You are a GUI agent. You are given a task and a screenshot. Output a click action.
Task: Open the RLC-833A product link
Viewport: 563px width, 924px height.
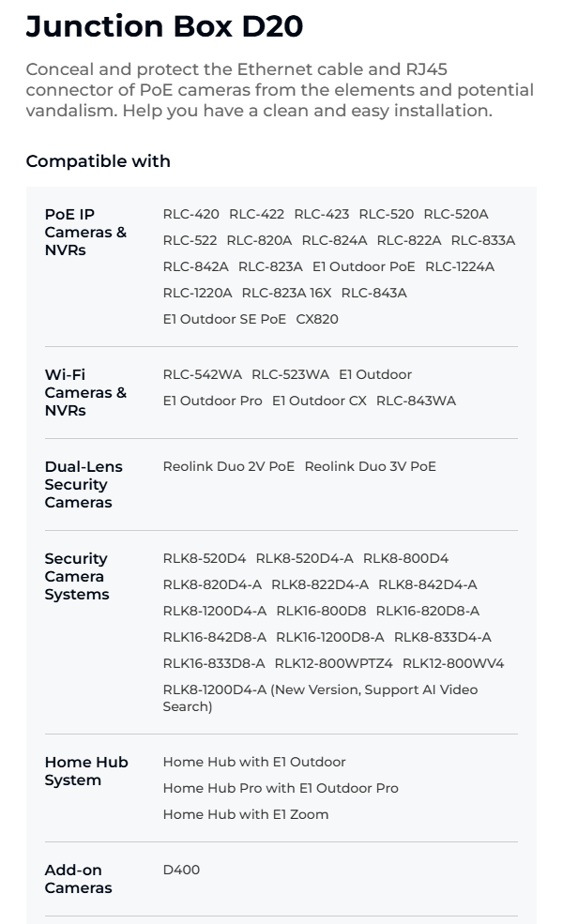(483, 240)
